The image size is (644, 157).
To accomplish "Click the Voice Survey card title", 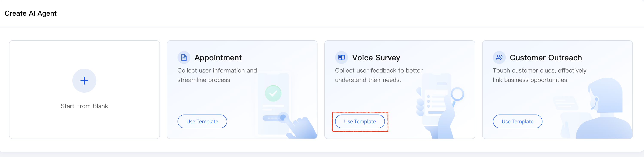I will (376, 58).
